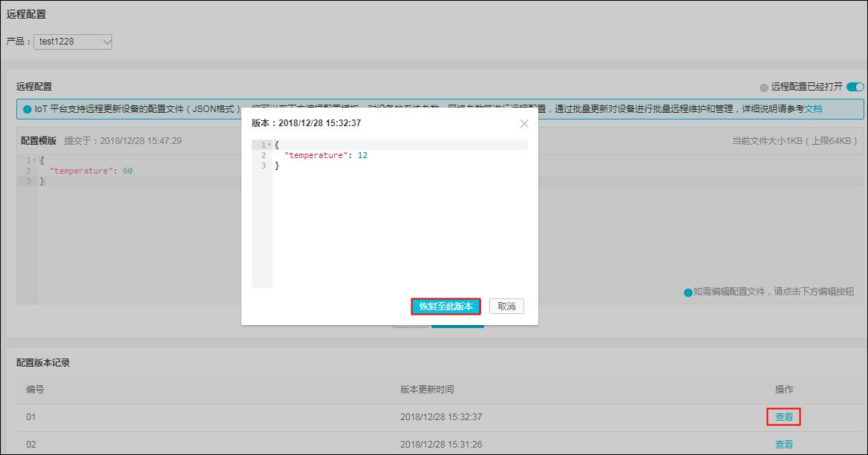Toggle the 远程配置已经打开 switch
The height and width of the screenshot is (455, 868).
tap(855, 86)
